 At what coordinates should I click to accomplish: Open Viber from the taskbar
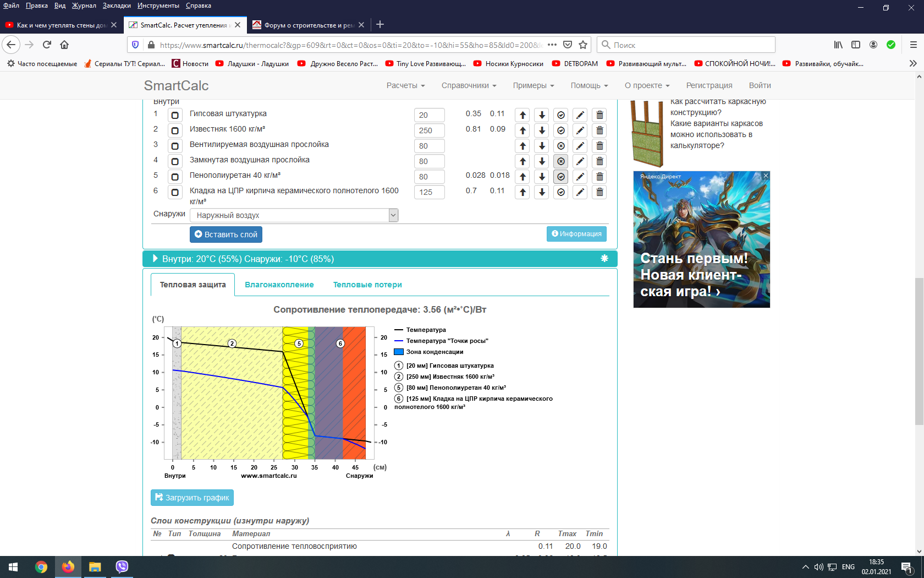coord(122,566)
